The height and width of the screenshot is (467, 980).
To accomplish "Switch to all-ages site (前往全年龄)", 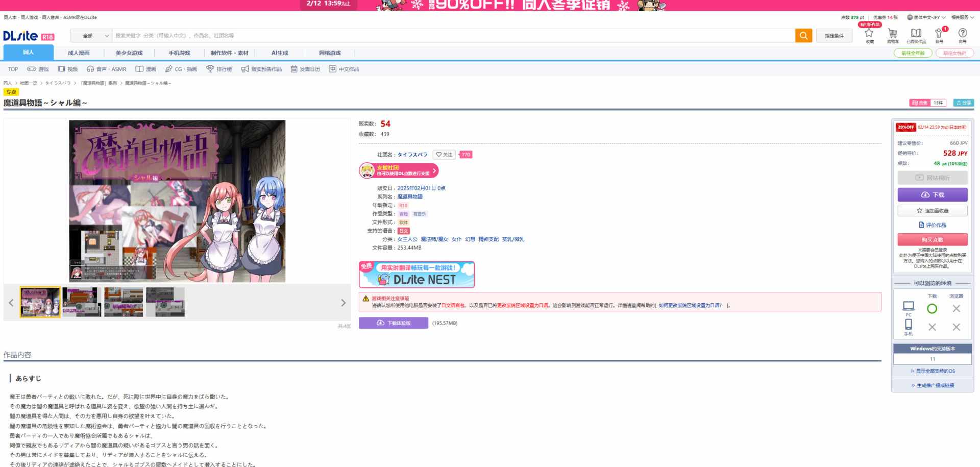I will pyautogui.click(x=913, y=53).
